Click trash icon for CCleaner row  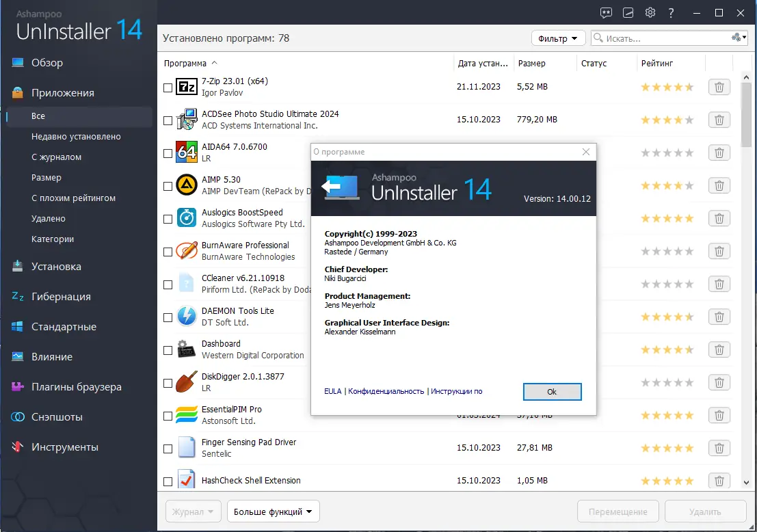pos(719,284)
